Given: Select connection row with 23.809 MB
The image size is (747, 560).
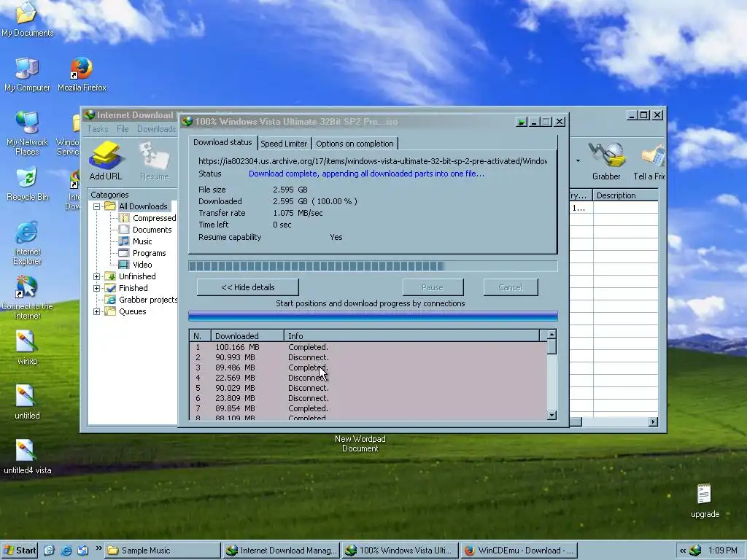Looking at the screenshot, I should pos(368,398).
